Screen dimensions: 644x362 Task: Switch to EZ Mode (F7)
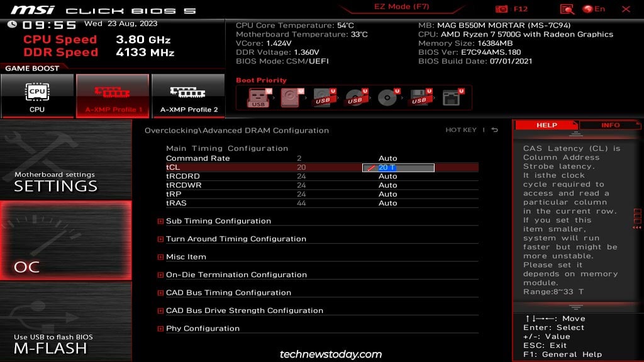pyautogui.click(x=401, y=7)
